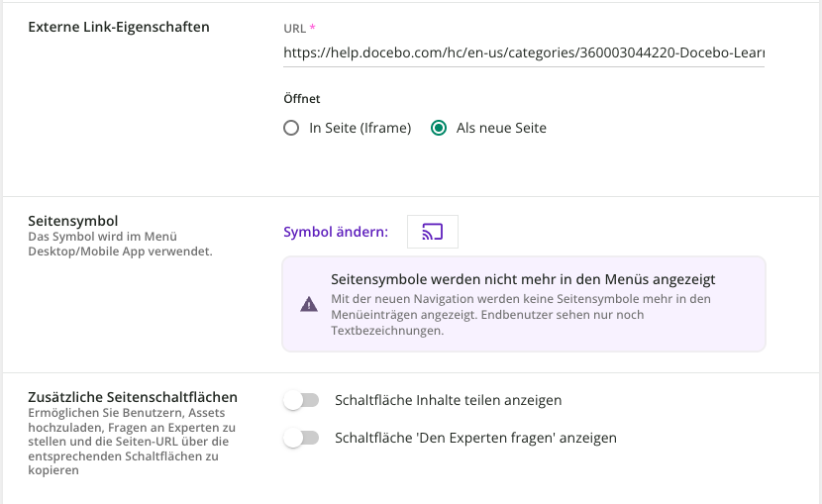Image resolution: width=822 pixels, height=504 pixels.
Task: Click the 'Symbol ändern:' label link
Action: pos(336,232)
